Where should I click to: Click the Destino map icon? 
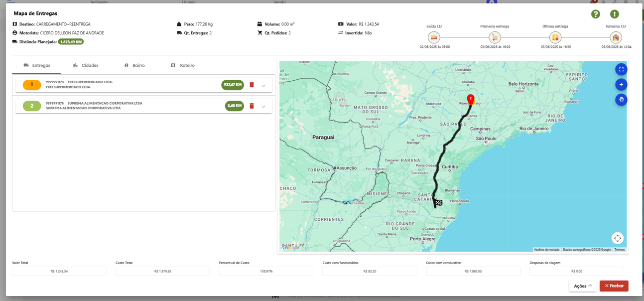pos(15,24)
